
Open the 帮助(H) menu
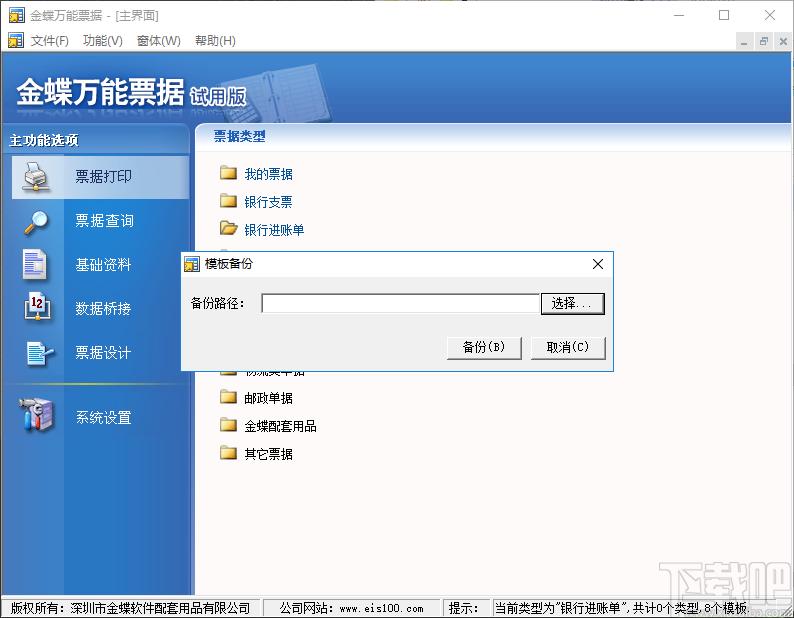click(215, 41)
